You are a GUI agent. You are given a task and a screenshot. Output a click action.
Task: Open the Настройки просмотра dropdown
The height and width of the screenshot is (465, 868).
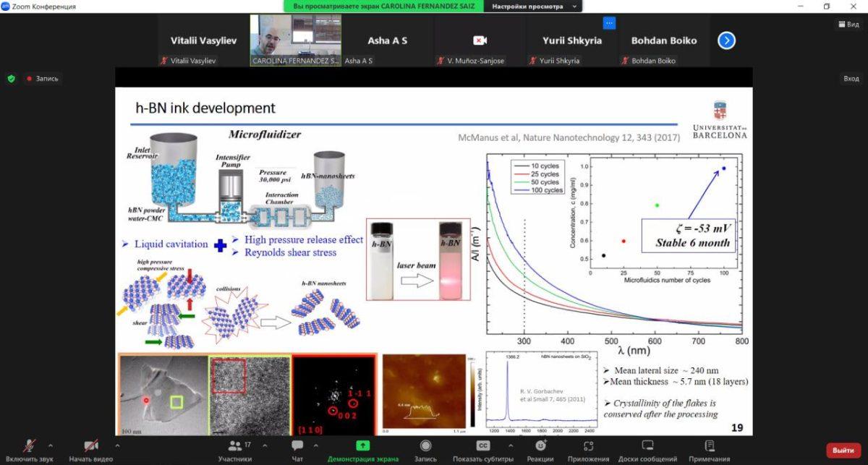click(535, 7)
